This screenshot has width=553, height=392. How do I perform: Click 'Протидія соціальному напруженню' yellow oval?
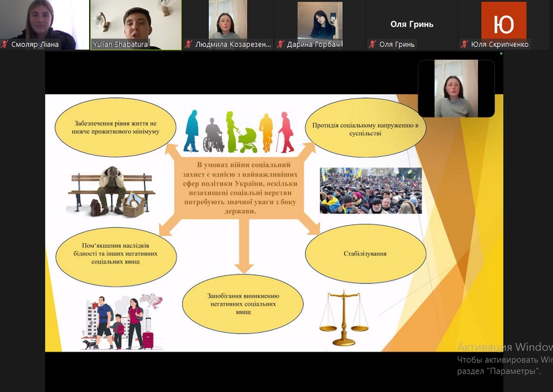point(365,129)
